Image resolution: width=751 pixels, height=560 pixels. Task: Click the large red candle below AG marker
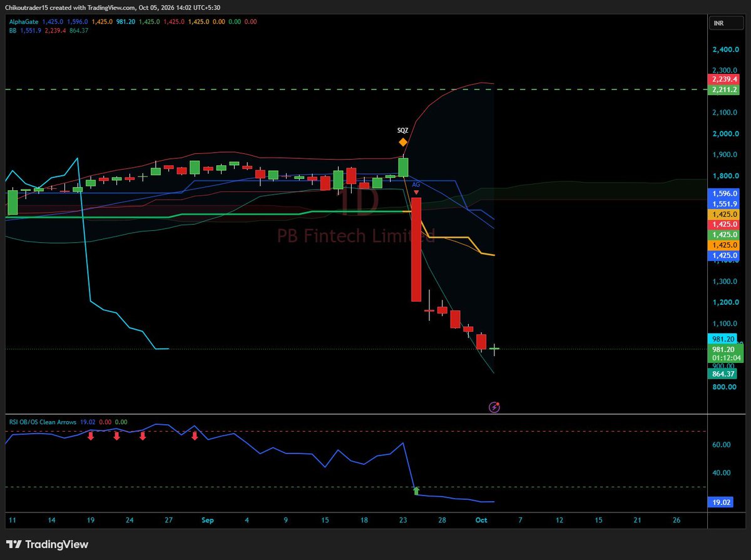pos(416,250)
